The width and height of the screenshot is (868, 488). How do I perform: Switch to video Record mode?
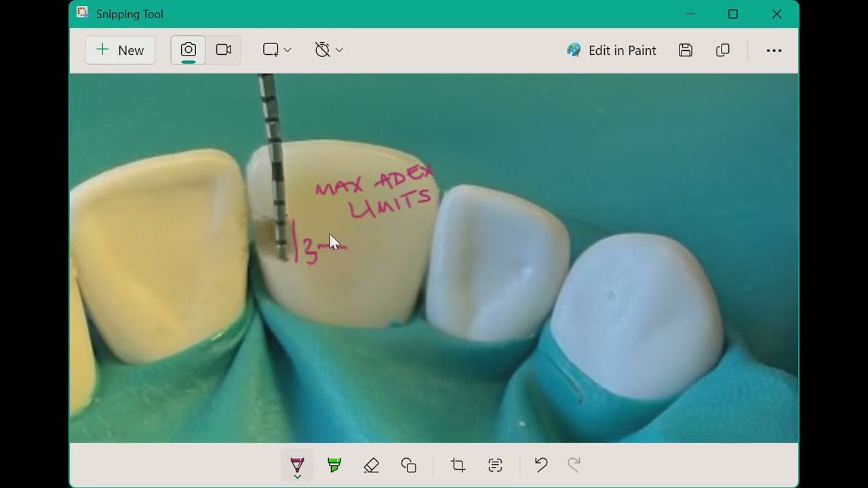pyautogui.click(x=224, y=50)
